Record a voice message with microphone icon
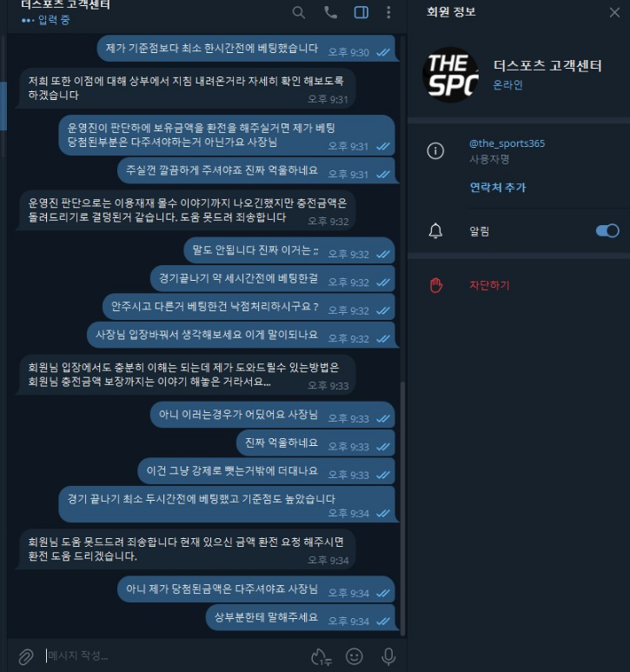This screenshot has height=672, width=630. pos(388,656)
